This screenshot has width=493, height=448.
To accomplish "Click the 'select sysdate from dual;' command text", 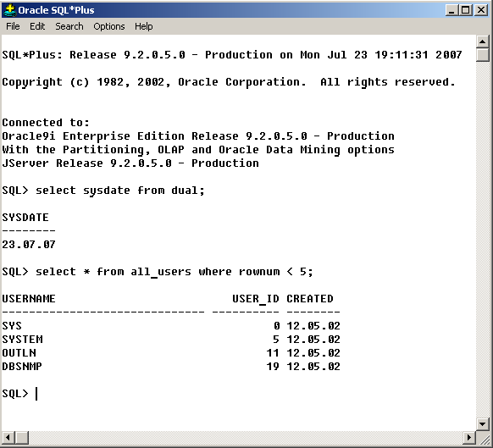I will click(119, 191).
